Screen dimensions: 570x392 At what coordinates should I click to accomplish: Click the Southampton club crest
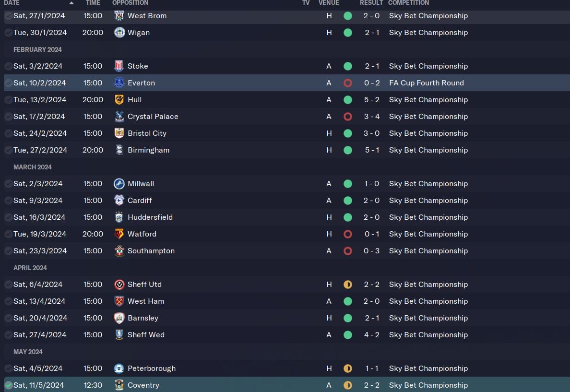click(119, 251)
